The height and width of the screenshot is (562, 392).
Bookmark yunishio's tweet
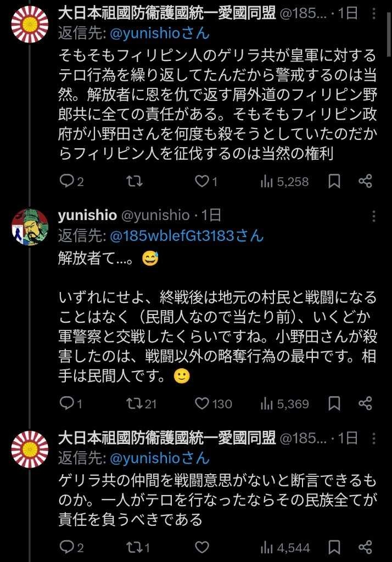tap(334, 404)
